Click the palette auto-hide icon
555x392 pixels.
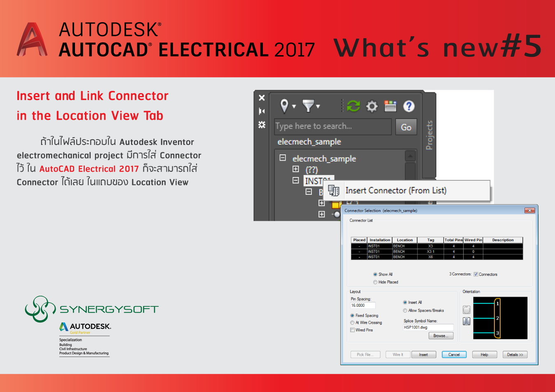click(x=262, y=111)
